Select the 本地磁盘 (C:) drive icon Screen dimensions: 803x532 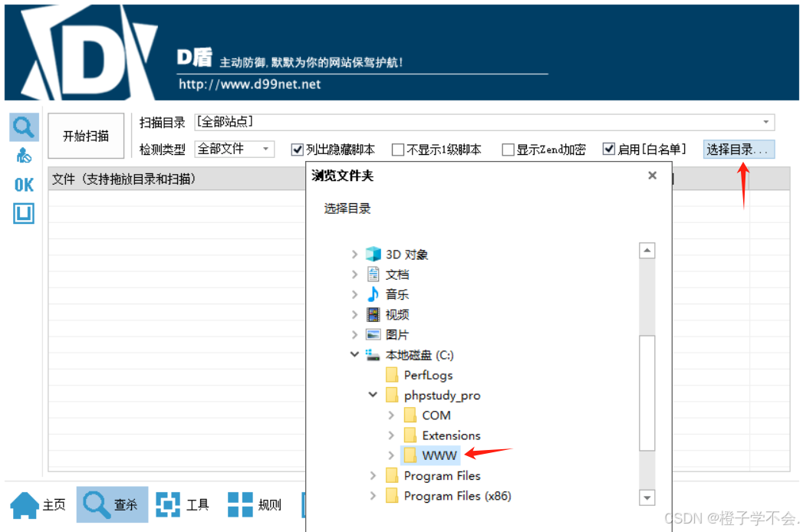pyautogui.click(x=373, y=355)
